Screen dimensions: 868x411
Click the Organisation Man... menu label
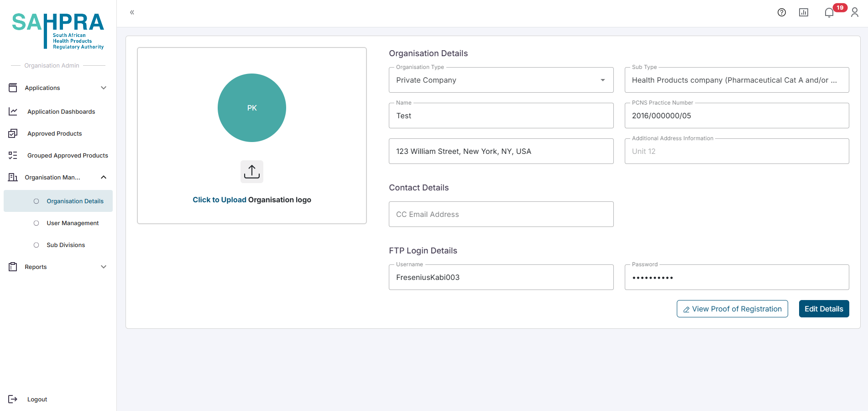tap(52, 177)
